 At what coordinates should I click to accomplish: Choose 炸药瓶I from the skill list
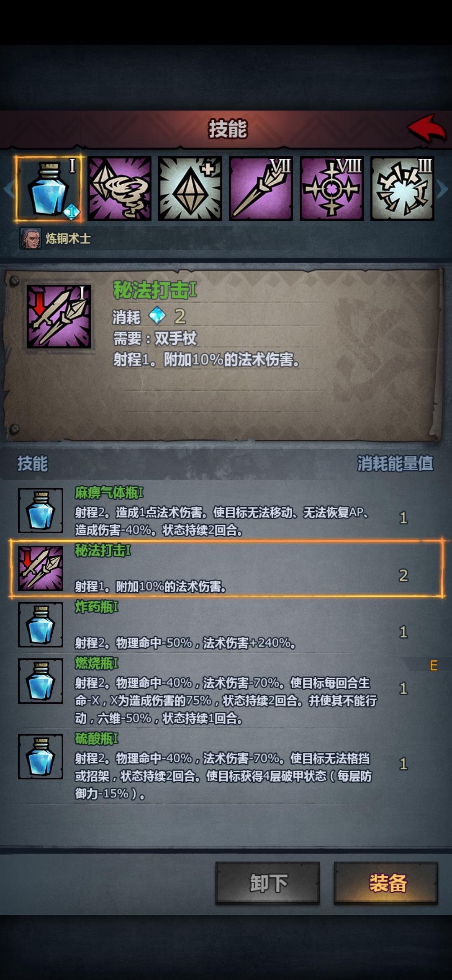pyautogui.click(x=226, y=624)
